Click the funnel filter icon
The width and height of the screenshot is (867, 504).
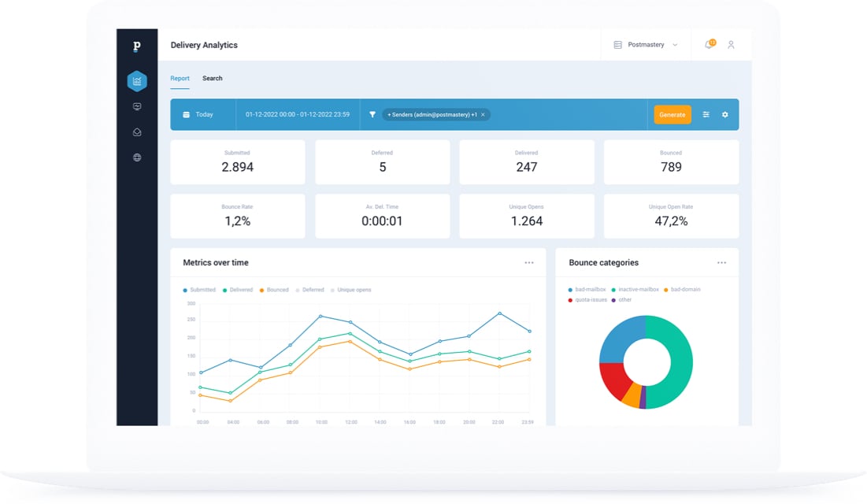coord(372,114)
